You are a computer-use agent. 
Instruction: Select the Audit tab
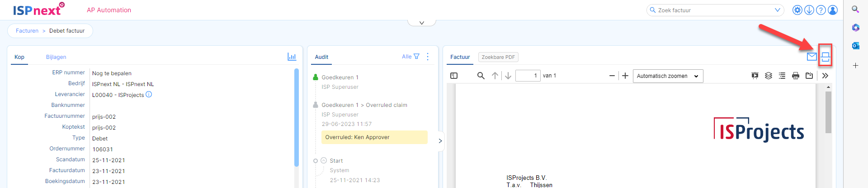point(321,57)
